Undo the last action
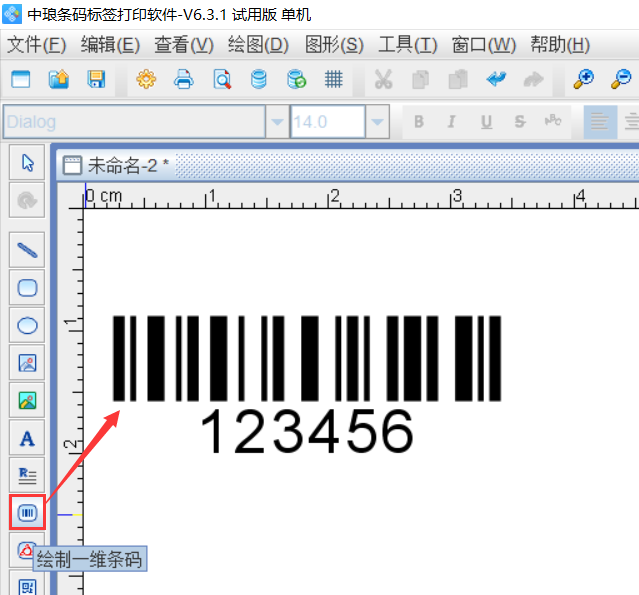 [496, 79]
